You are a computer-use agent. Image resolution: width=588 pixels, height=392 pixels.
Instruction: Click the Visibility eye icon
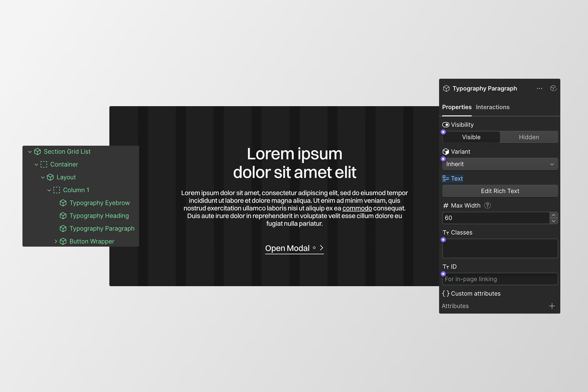pos(446,125)
